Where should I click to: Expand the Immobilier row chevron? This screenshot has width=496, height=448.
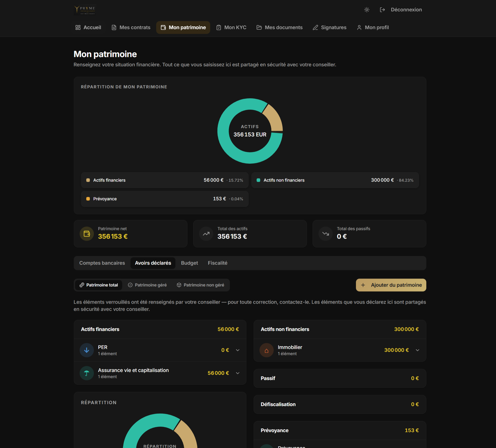(418, 350)
